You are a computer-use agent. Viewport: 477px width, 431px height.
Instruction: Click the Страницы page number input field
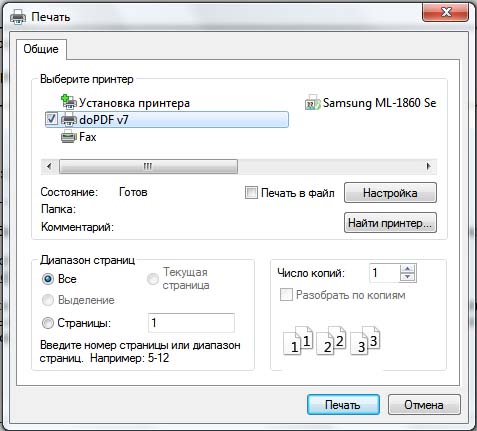click(191, 323)
